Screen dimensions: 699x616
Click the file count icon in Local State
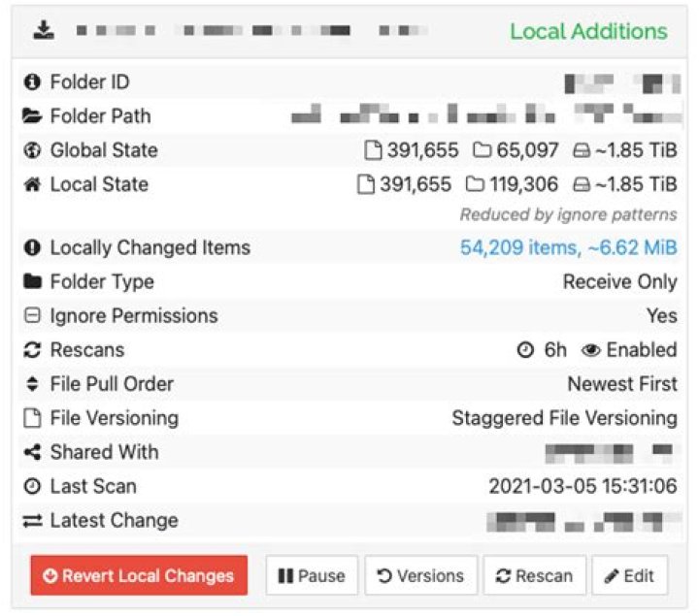[366, 184]
